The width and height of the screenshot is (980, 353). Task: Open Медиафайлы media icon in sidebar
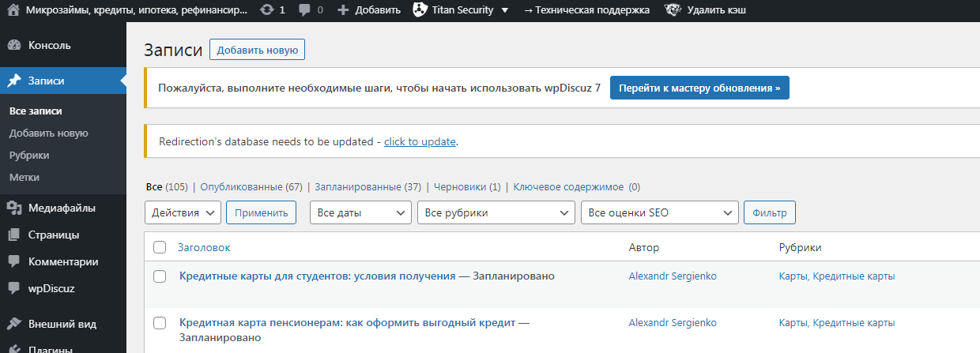(13, 208)
